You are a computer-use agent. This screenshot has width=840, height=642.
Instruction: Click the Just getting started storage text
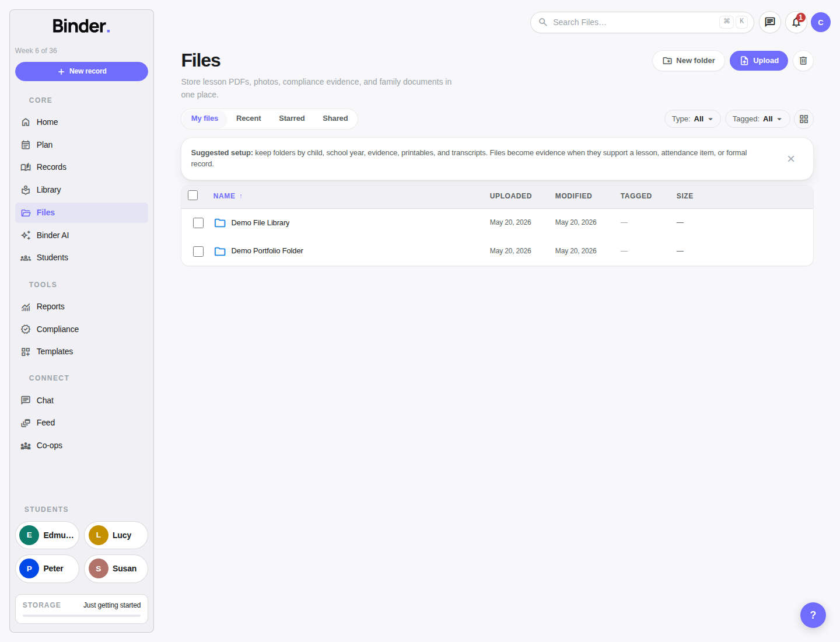pos(112,605)
